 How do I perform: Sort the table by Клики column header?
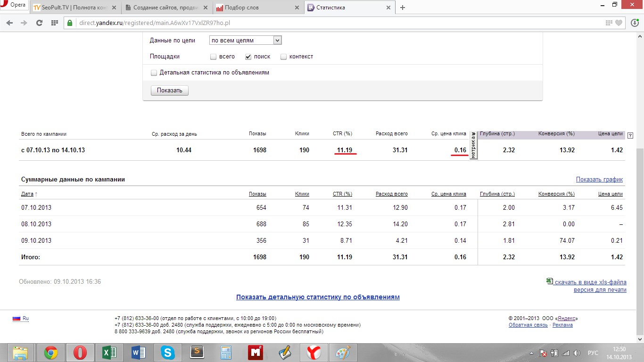[x=302, y=194]
